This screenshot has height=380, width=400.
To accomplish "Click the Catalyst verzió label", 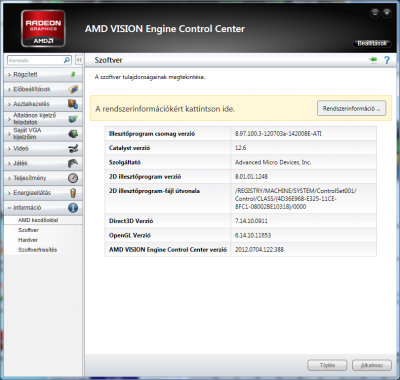I will [129, 148].
